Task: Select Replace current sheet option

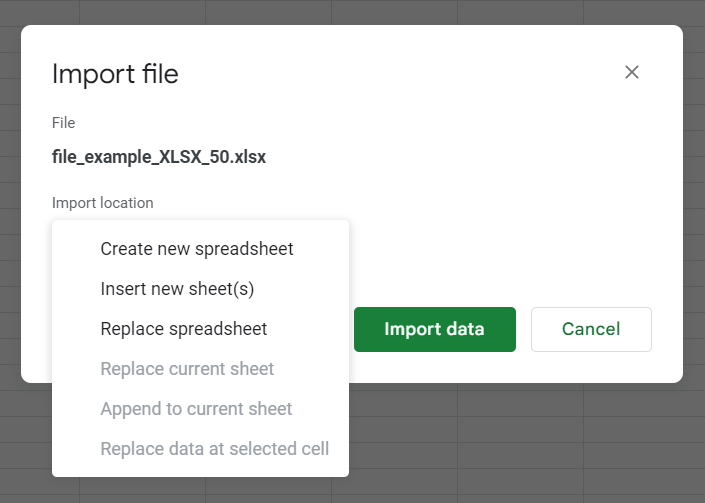Action: 201,369
